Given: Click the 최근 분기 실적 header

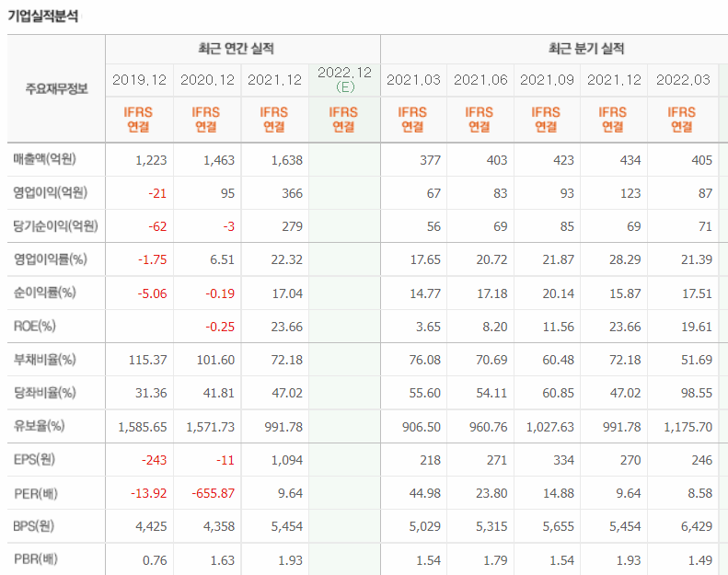Looking at the screenshot, I should (x=586, y=48).
